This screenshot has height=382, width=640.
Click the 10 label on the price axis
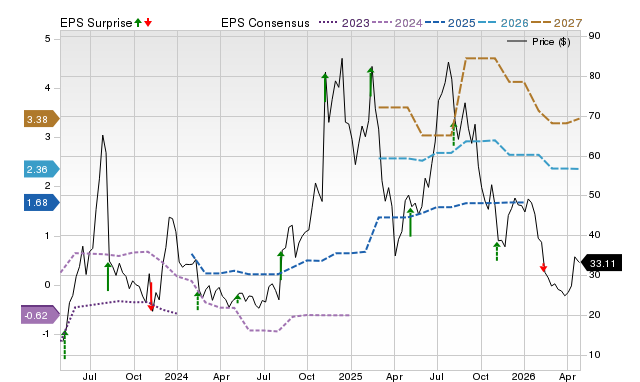[595, 355]
